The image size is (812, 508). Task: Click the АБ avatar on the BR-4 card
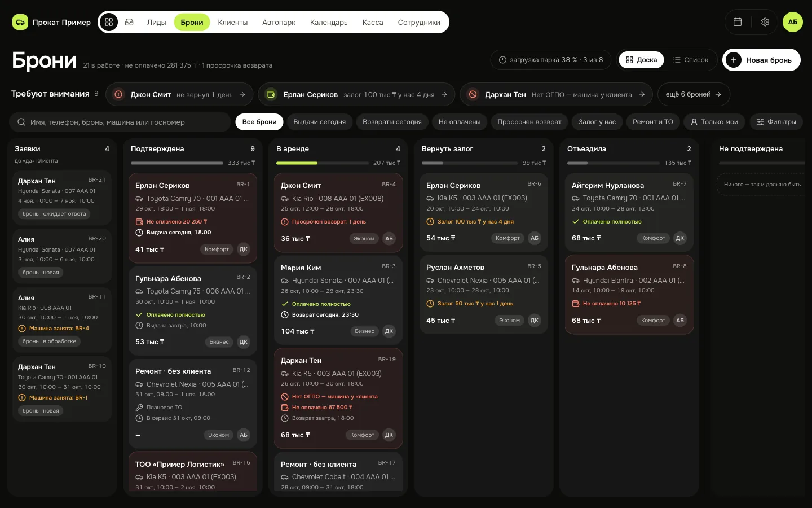(x=389, y=238)
